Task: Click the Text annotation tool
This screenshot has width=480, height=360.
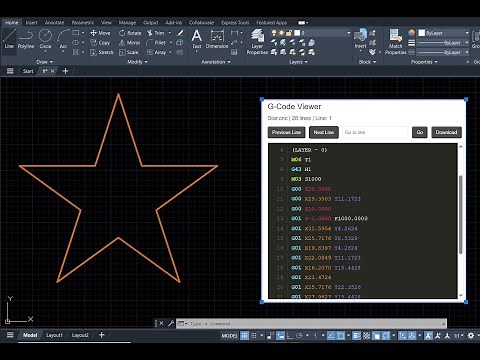Action: pyautogui.click(x=197, y=39)
